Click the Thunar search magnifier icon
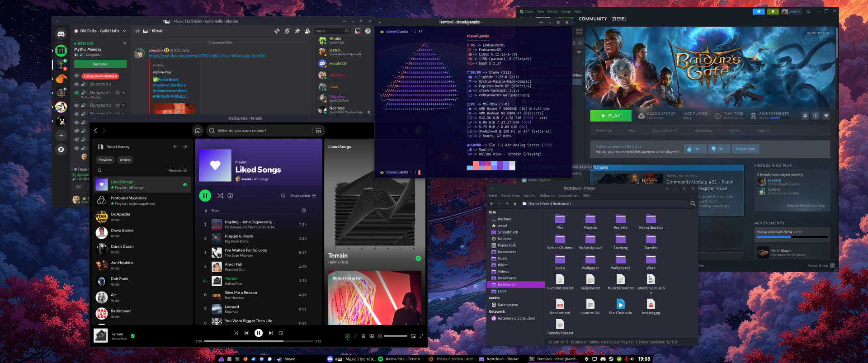The height and width of the screenshot is (363, 868). 693,204
